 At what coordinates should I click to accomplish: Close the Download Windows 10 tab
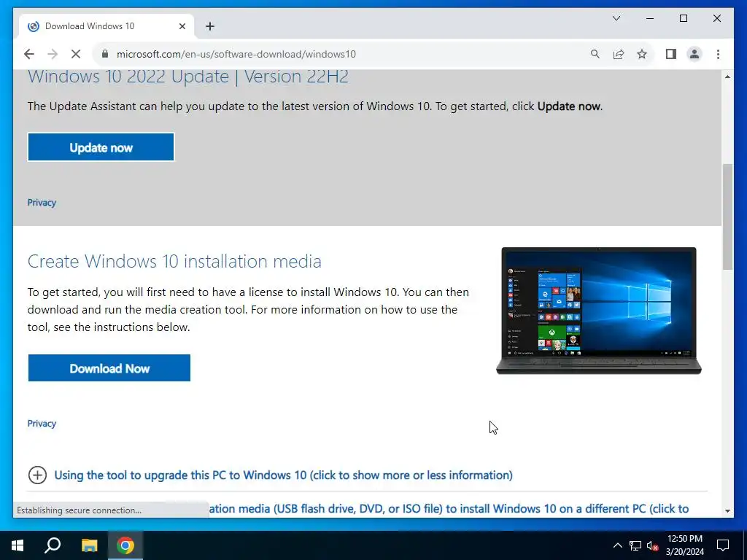[x=182, y=26]
